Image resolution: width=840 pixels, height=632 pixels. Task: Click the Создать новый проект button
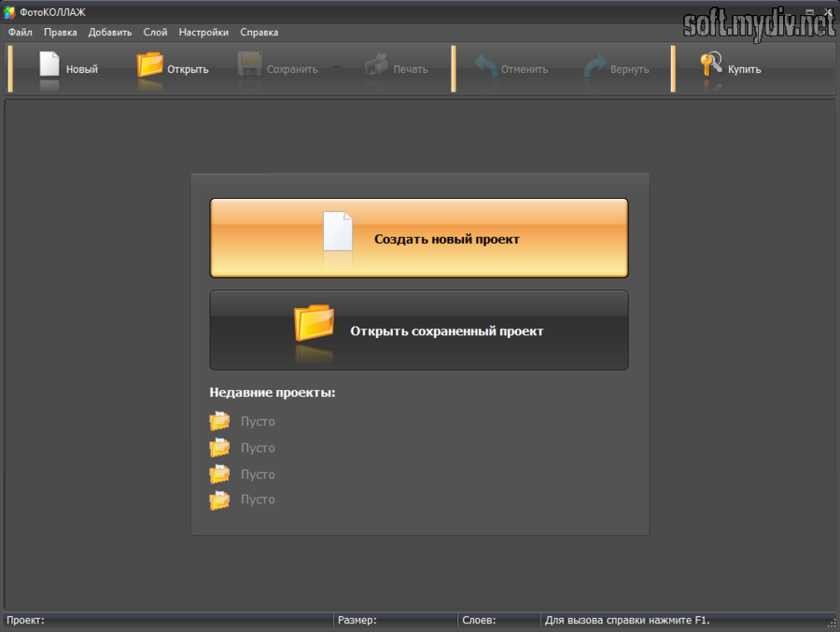[419, 238]
